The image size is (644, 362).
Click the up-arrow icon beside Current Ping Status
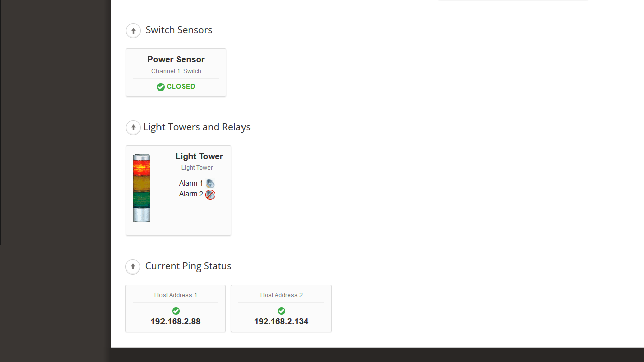pyautogui.click(x=133, y=266)
